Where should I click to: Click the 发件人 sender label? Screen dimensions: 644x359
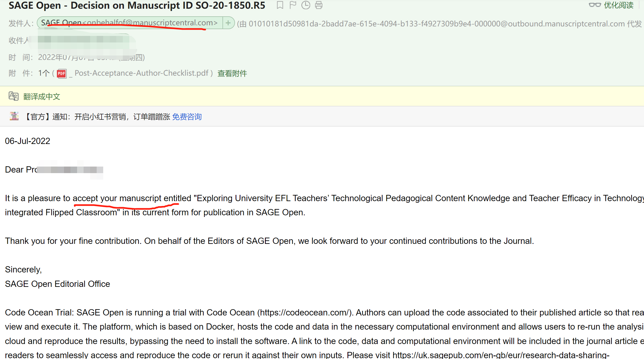[x=21, y=23]
